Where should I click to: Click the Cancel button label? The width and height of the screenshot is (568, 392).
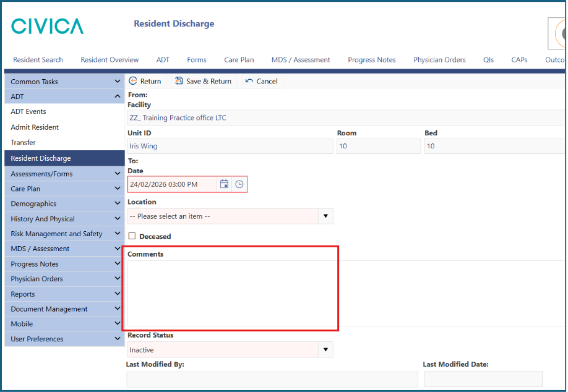click(267, 82)
